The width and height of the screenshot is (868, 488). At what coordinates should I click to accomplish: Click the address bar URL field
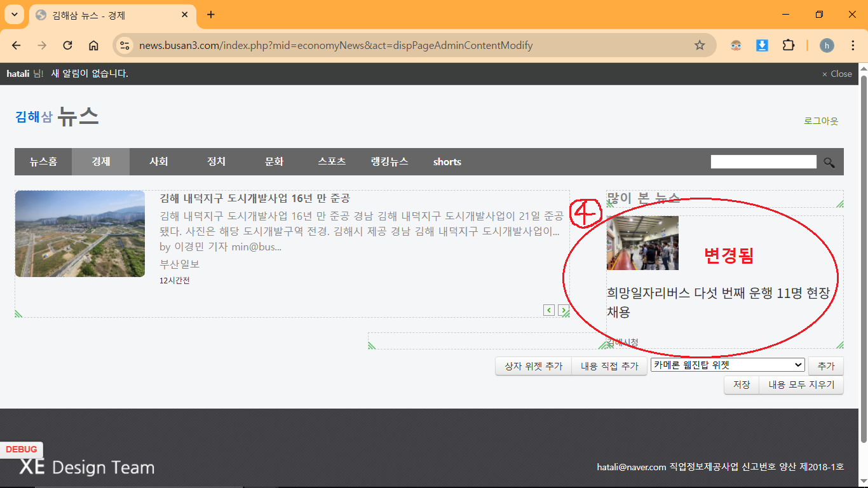coord(413,45)
